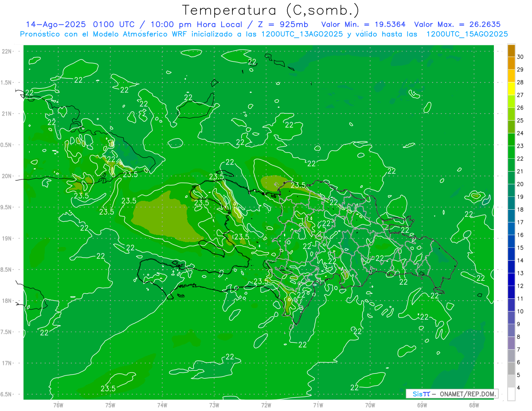
Task: Pick the purple swatch between 7 and 8
Action: [x=511, y=344]
